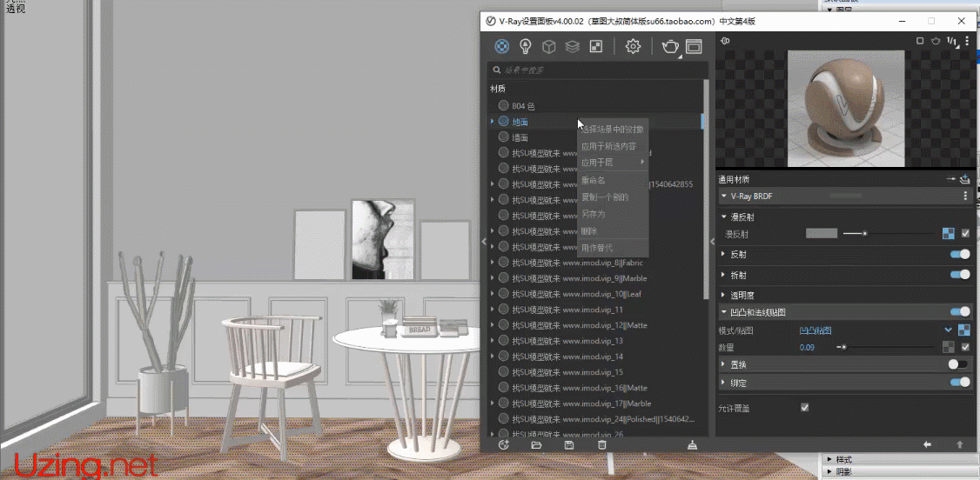Select 删除 in the context menu
The image size is (980, 480).
(589, 231)
